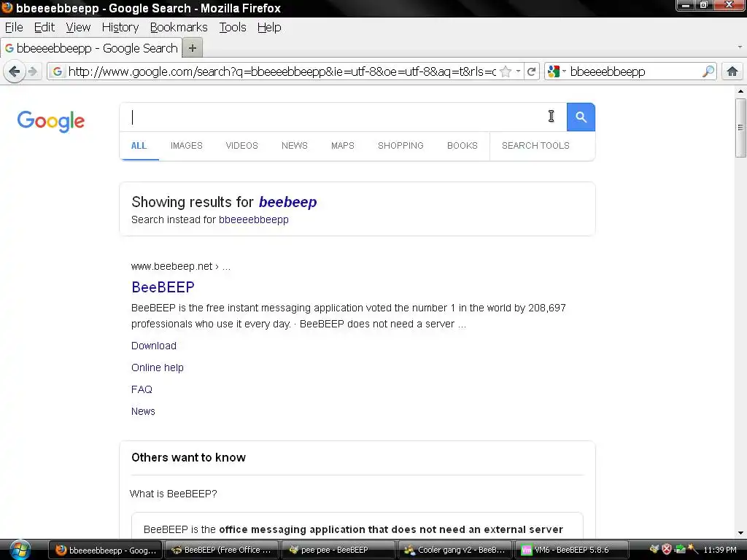Click the magic wand tray icon
Screen dimensions: 747x560
point(693,550)
